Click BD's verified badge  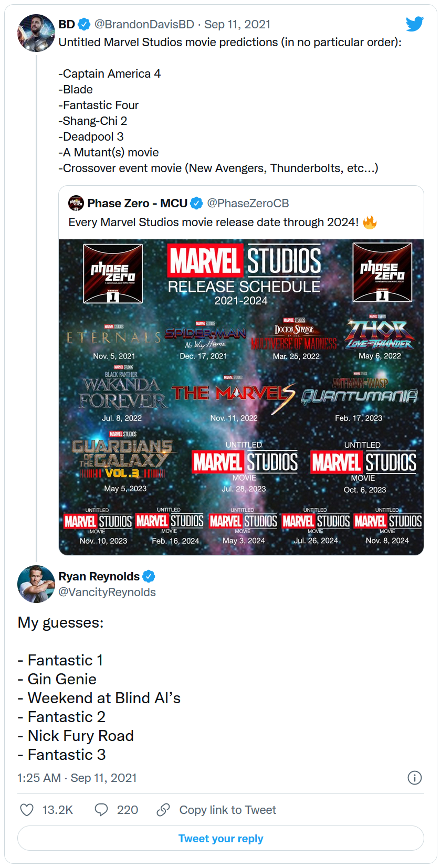tap(84, 24)
